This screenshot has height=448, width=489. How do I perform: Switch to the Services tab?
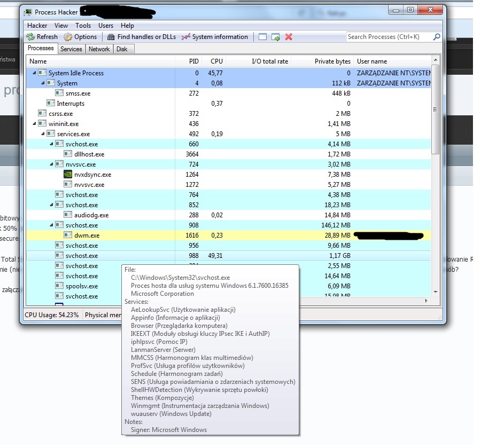coord(71,49)
